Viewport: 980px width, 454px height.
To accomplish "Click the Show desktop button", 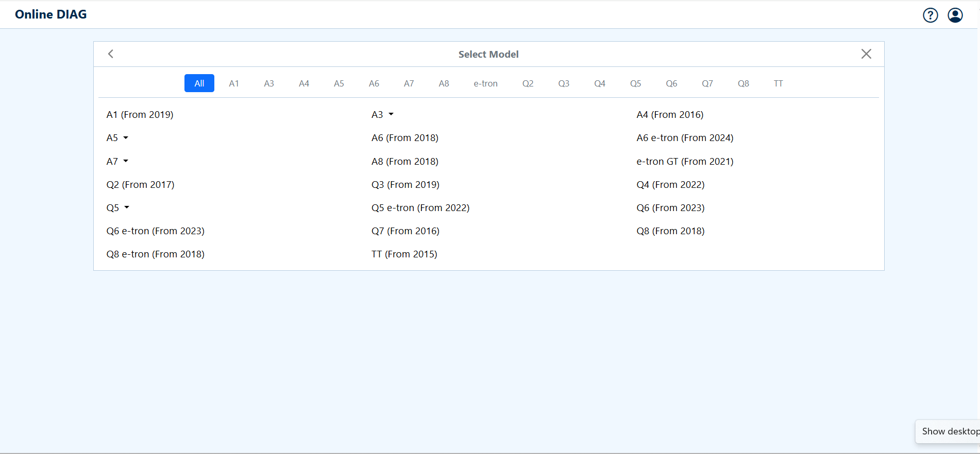I will click(949, 431).
